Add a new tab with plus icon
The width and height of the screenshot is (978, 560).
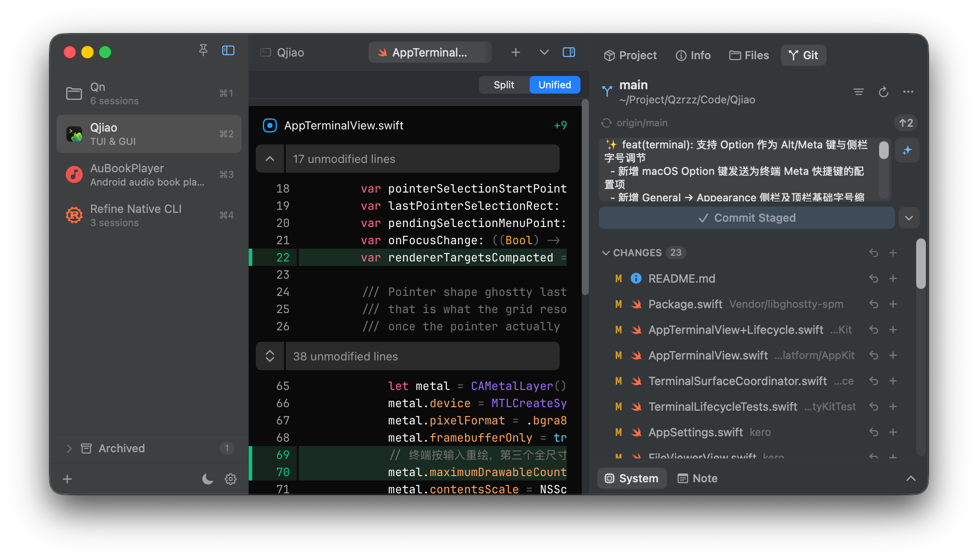[x=516, y=53]
